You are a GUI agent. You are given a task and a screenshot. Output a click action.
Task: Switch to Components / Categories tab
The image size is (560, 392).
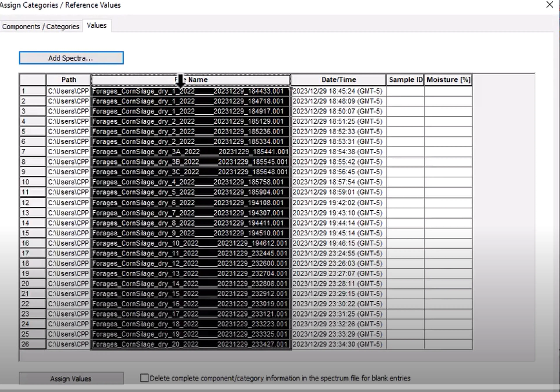pos(41,26)
